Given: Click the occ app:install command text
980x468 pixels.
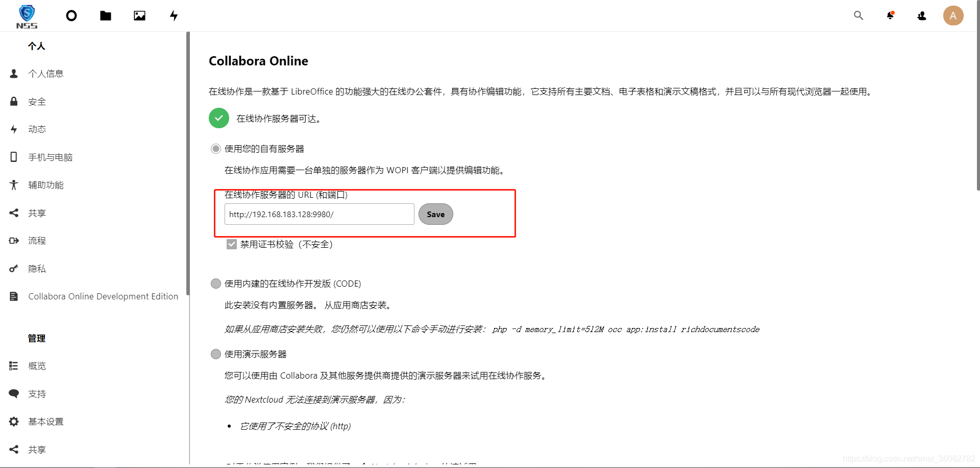Looking at the screenshot, I should (x=626, y=330).
